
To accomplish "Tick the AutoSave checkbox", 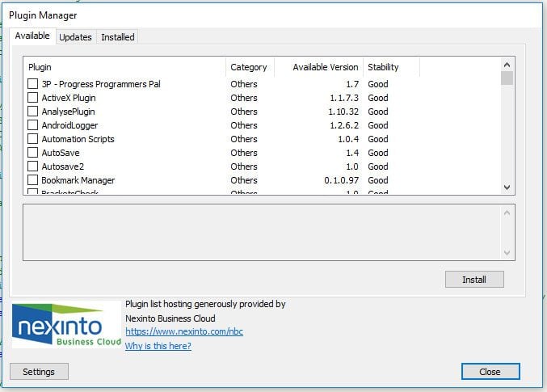I will click(x=33, y=153).
